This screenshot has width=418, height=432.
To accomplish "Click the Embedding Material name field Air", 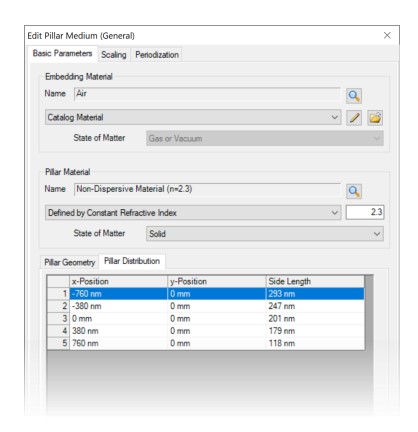I will pyautogui.click(x=207, y=94).
